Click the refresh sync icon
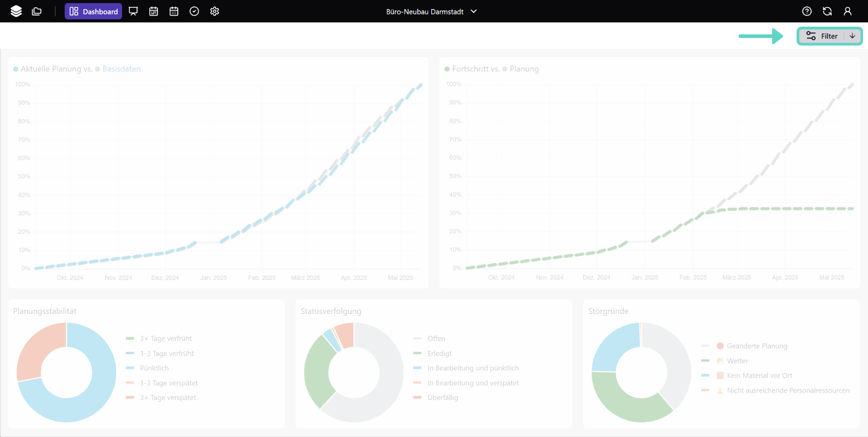 [x=827, y=11]
